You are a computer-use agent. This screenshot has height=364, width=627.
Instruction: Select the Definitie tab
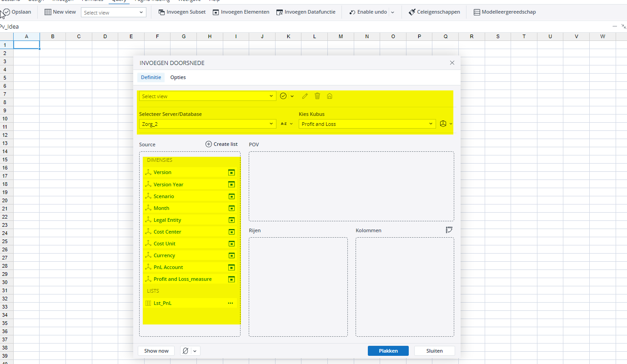coord(150,77)
